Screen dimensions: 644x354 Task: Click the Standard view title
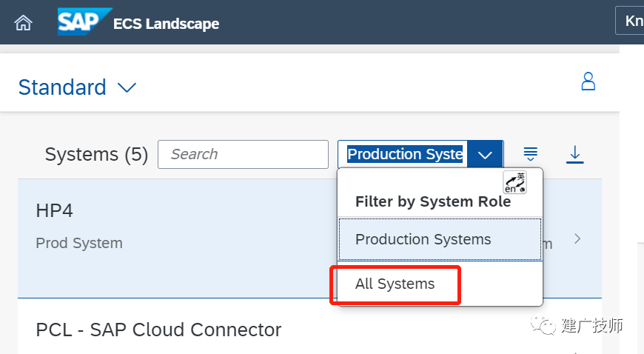point(62,87)
